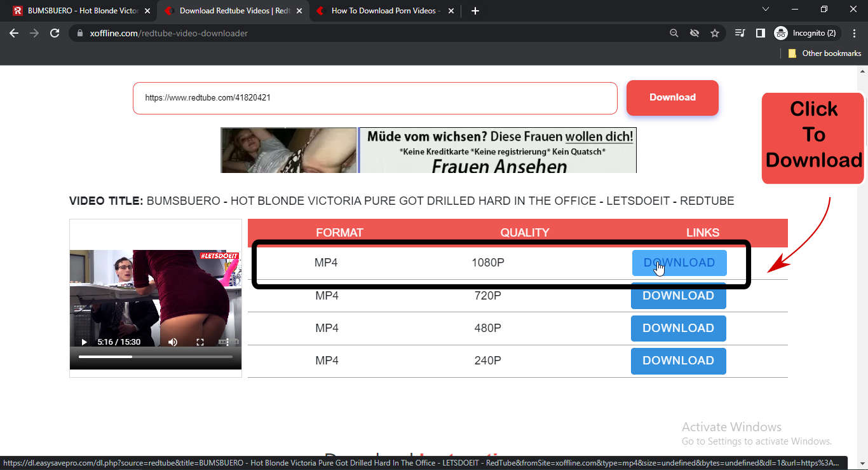The image size is (868, 470).
Task: Click the Frauen Ansehen banner ad
Action: 428,150
